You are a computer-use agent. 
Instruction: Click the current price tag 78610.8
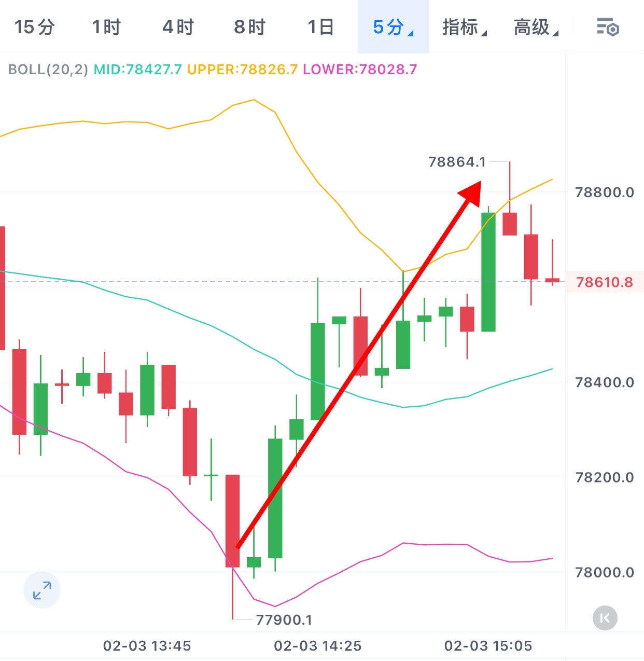[x=604, y=282]
